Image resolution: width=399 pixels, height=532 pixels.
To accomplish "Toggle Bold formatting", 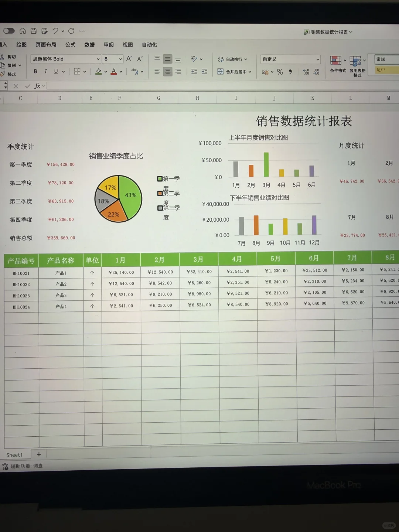I will tap(35, 71).
